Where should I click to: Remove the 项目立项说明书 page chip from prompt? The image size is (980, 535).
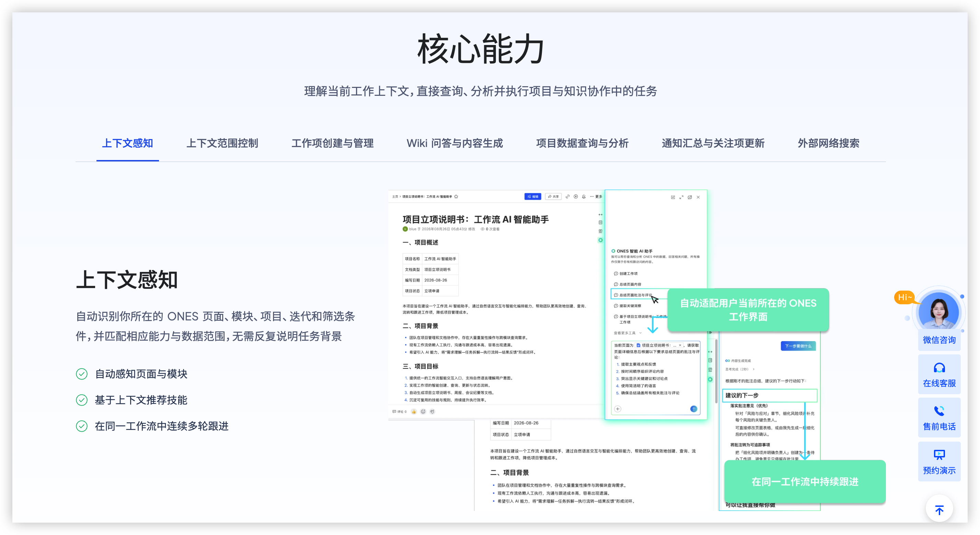[x=680, y=345]
